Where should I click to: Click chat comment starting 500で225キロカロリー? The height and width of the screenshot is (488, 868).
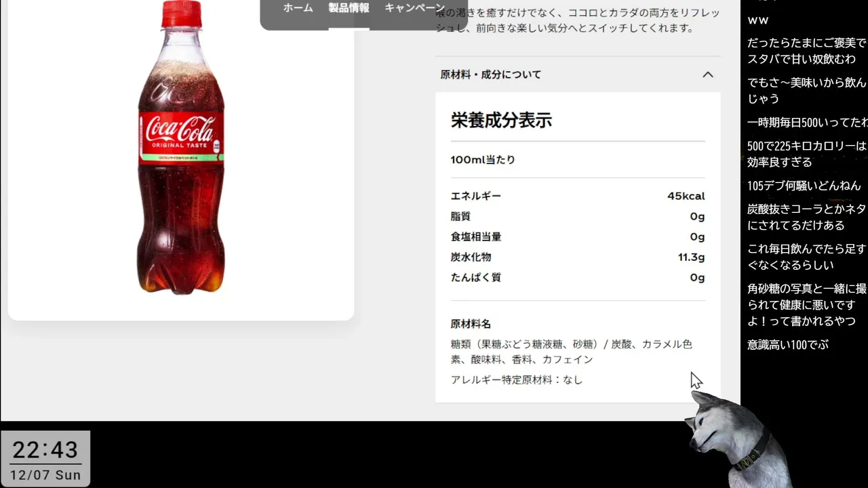(x=807, y=154)
